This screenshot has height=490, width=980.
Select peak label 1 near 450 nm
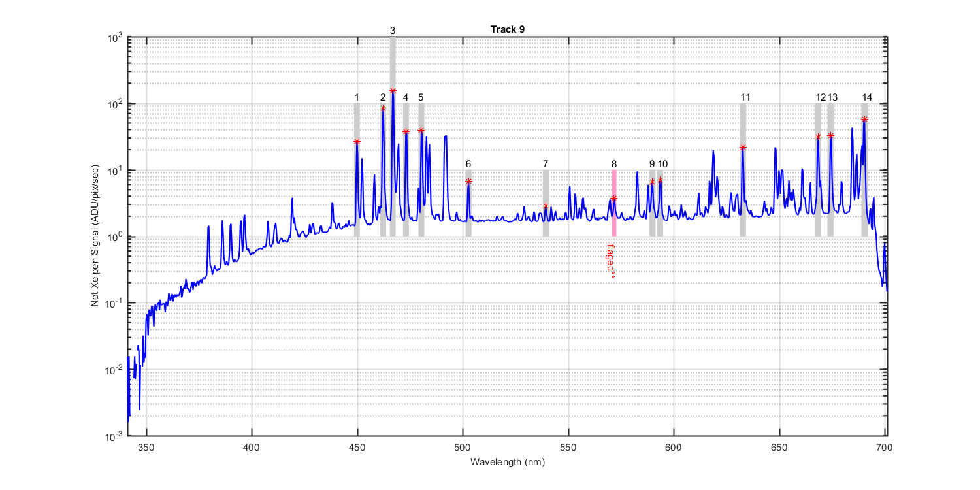tap(357, 97)
